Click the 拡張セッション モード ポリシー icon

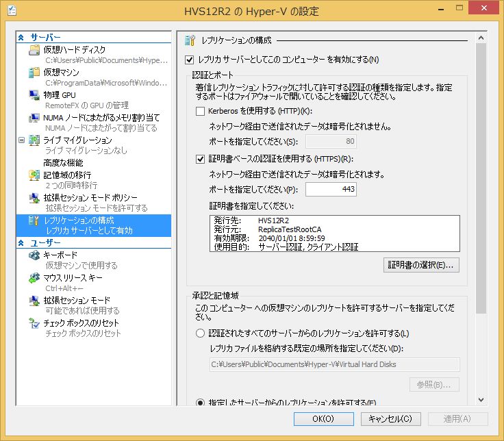(34, 198)
